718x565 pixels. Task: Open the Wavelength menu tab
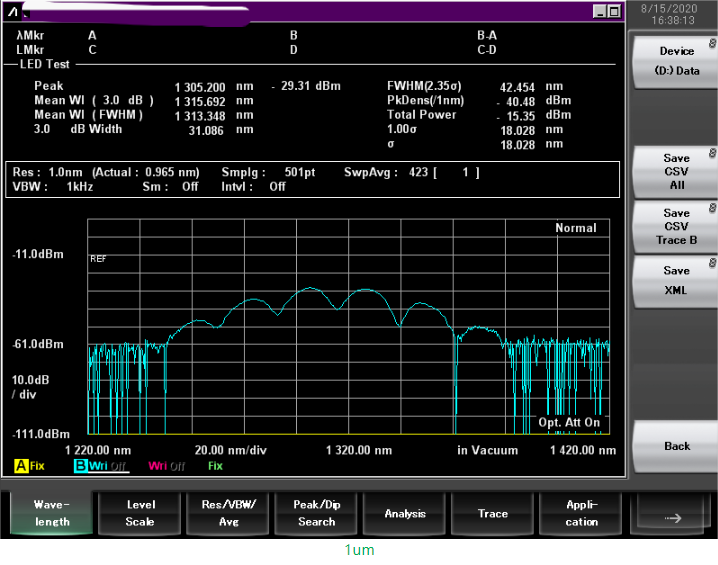click(x=52, y=513)
